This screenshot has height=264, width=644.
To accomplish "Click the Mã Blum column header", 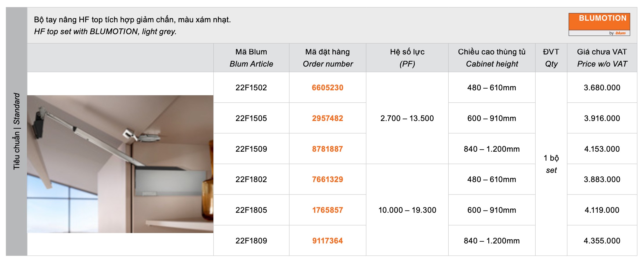I will tap(251, 58).
